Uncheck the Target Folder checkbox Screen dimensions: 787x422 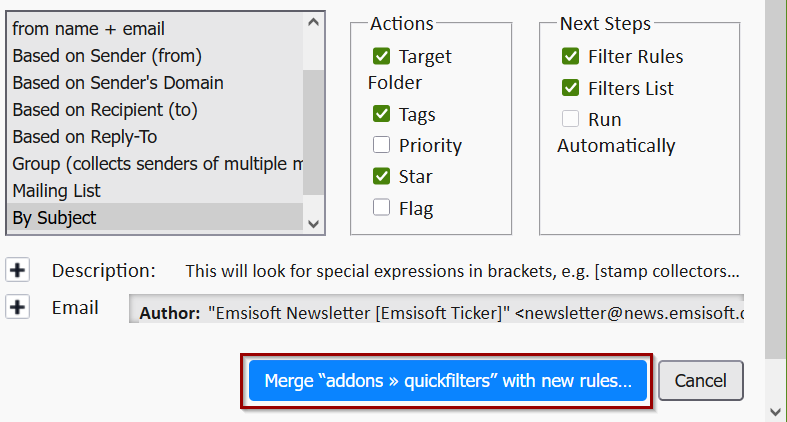point(381,56)
